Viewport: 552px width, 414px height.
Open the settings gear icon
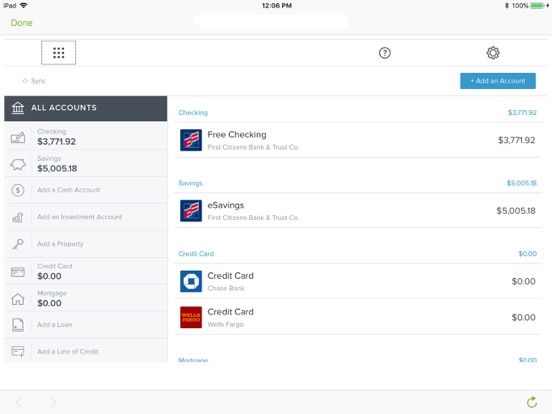coord(493,53)
